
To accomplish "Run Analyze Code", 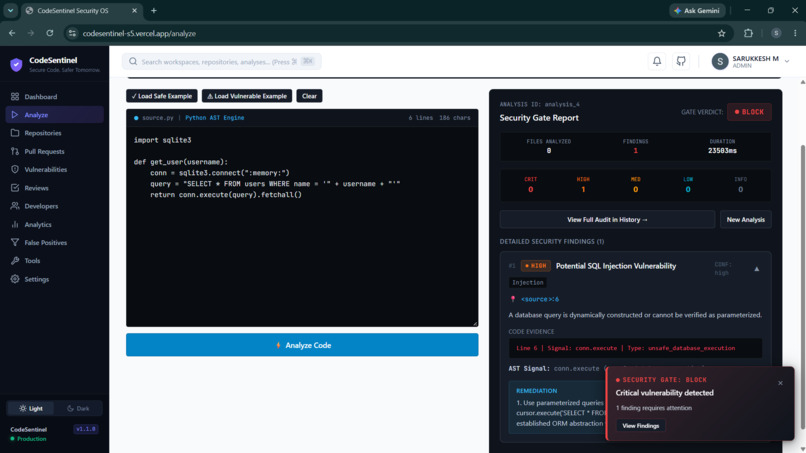I will tap(302, 345).
